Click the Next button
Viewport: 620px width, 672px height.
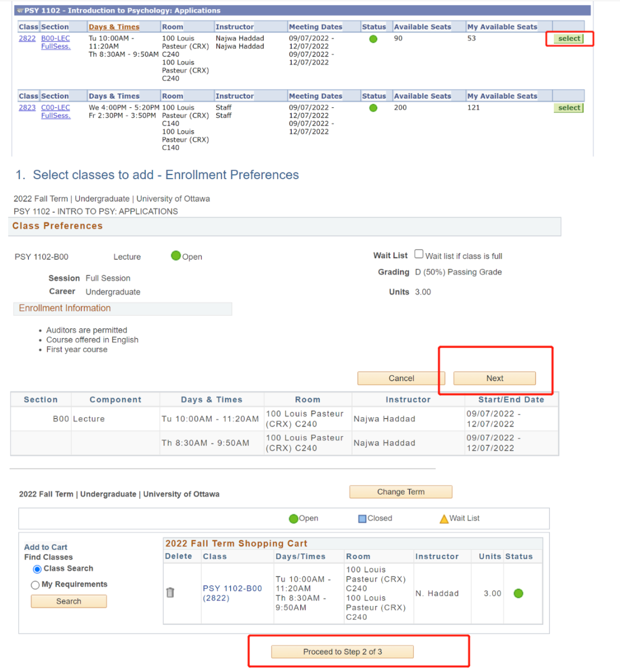495,378
